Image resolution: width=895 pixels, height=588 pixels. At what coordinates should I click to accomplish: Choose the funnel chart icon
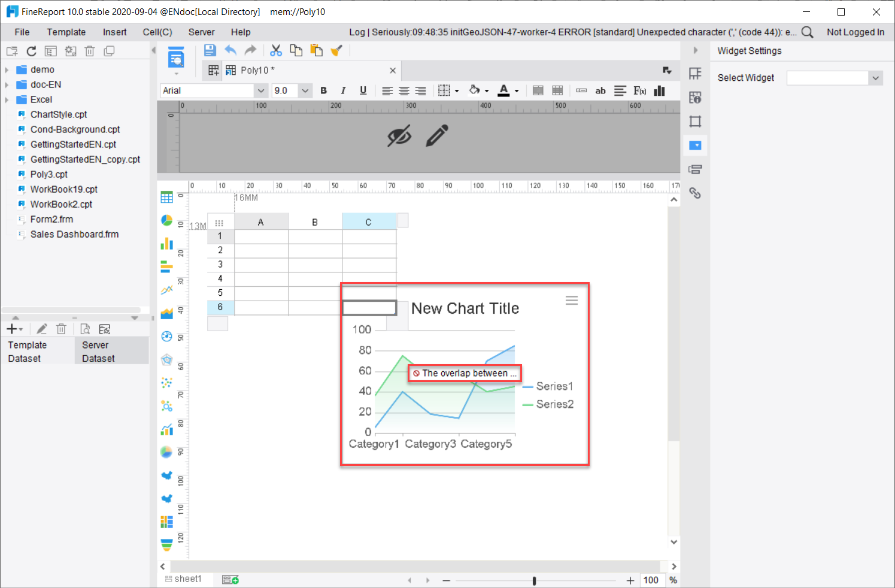(167, 544)
